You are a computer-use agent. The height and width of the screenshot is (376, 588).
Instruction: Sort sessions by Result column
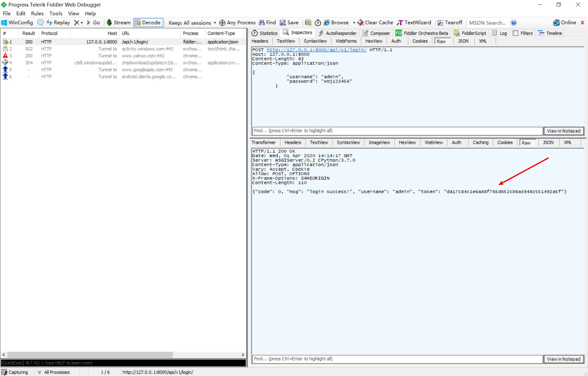(x=29, y=33)
